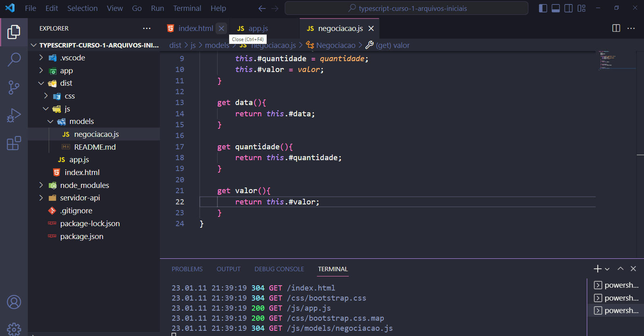
Task: Maximize the terminal panel size
Action: [x=621, y=269]
